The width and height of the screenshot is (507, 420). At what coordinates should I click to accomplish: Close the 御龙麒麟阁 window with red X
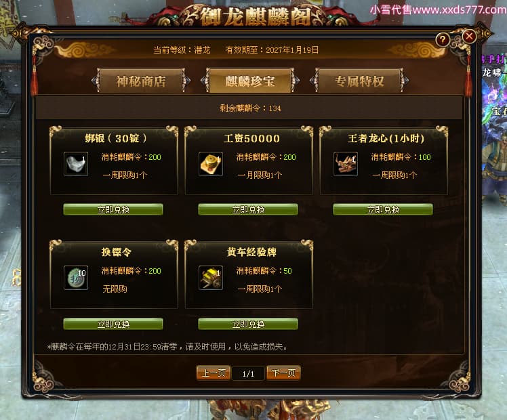click(469, 36)
